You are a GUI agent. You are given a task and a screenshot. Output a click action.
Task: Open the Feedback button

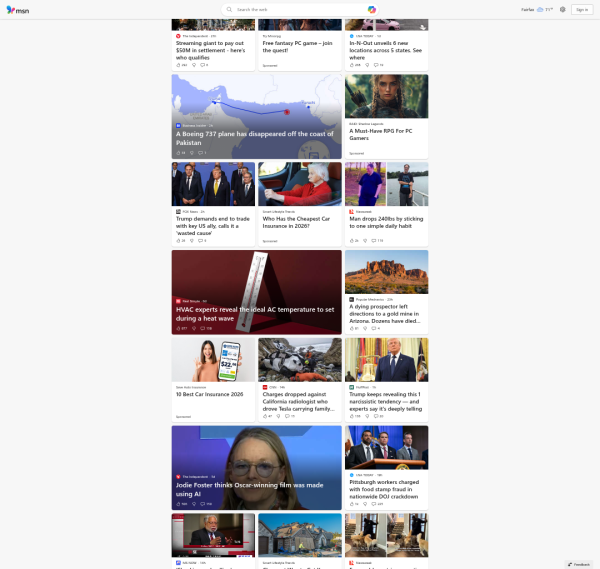(x=579, y=564)
